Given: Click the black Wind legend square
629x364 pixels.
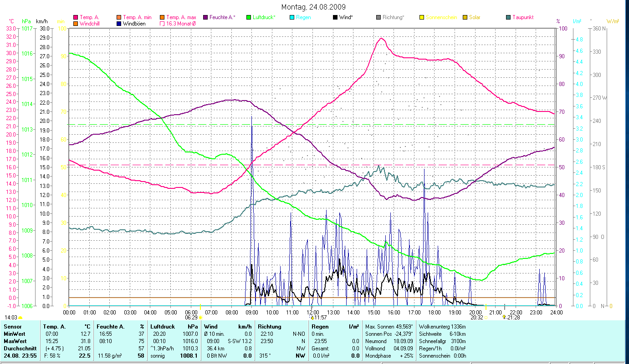Looking at the screenshot, I should point(335,17).
